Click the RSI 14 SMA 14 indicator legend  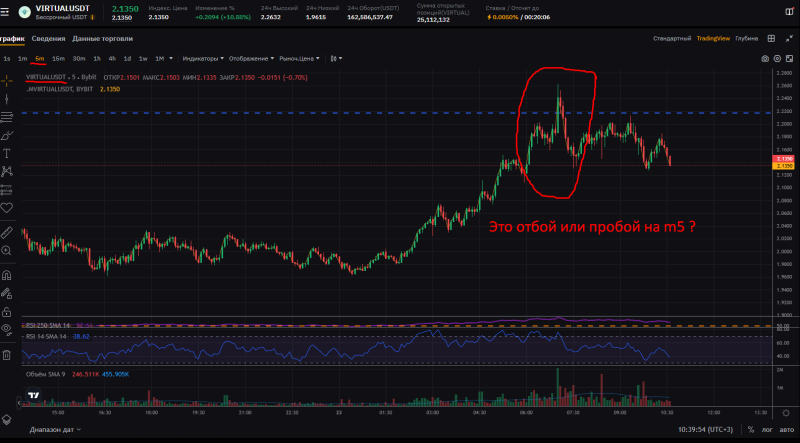[x=46, y=337]
